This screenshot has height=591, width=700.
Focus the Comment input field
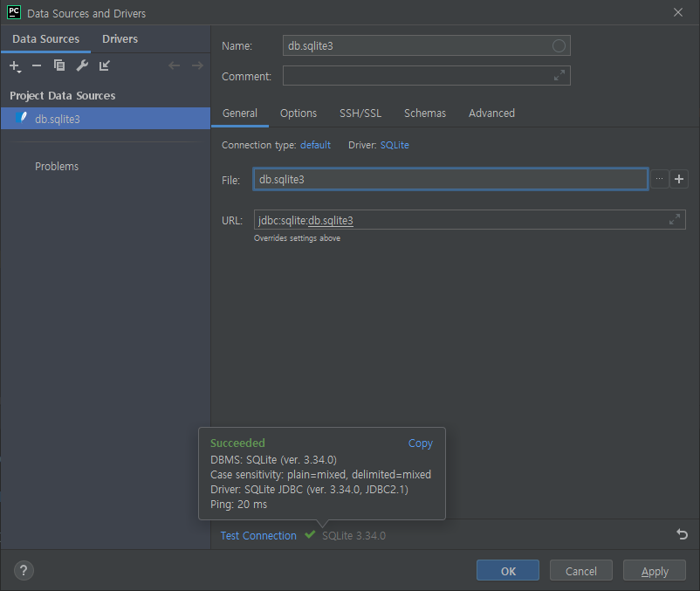click(426, 75)
